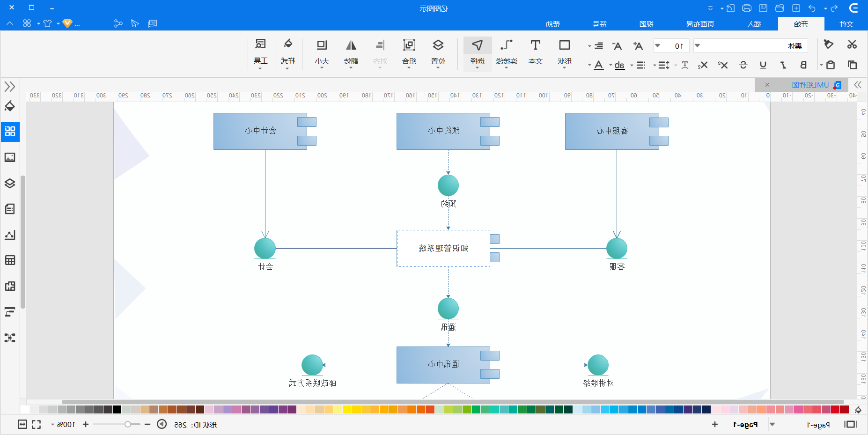Open the font size dropdown arrow
The width and height of the screenshot is (868, 435).
coord(658,45)
